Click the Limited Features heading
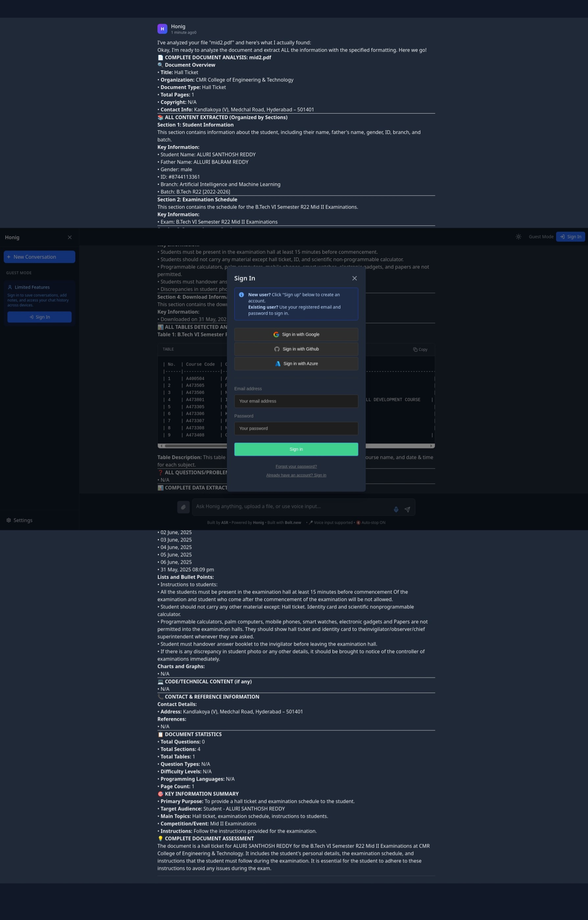Screen dimensions: 588x920 tap(32, 287)
